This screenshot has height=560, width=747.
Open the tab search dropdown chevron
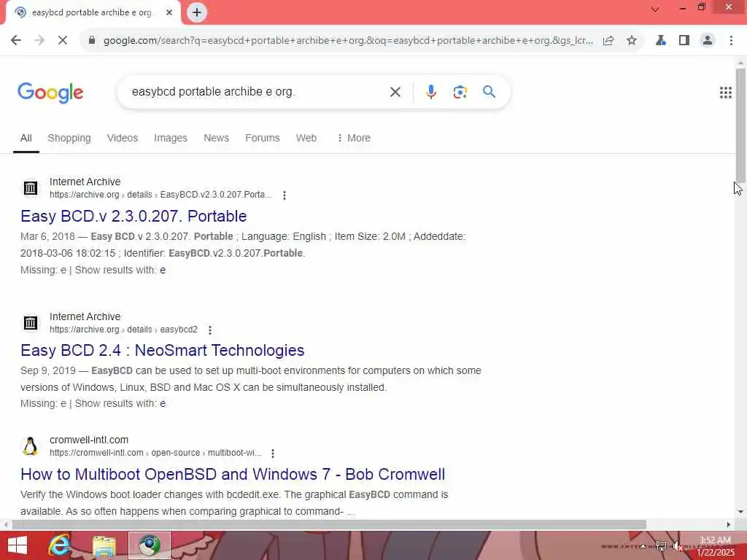coord(655,9)
